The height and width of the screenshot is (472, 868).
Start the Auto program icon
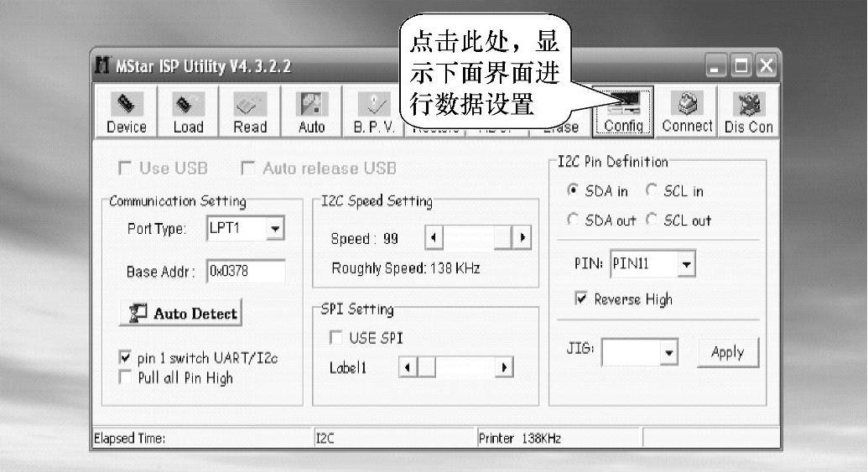[312, 112]
